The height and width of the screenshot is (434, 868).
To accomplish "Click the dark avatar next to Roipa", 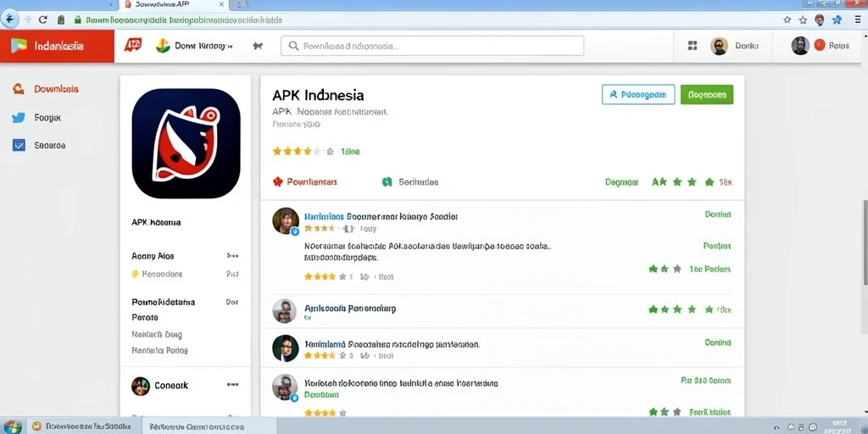I will [800, 46].
